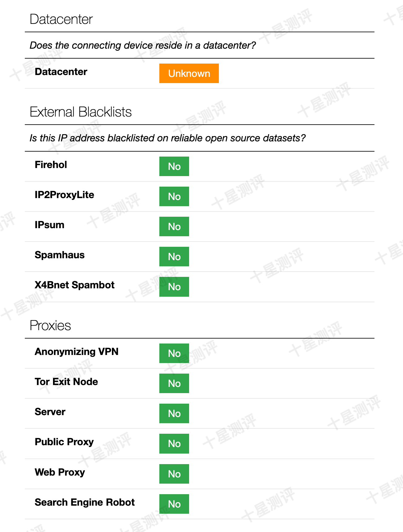Viewport: 403px width, 532px height.
Task: Click the No badge beside IP2ProxyLite
Action: click(174, 196)
